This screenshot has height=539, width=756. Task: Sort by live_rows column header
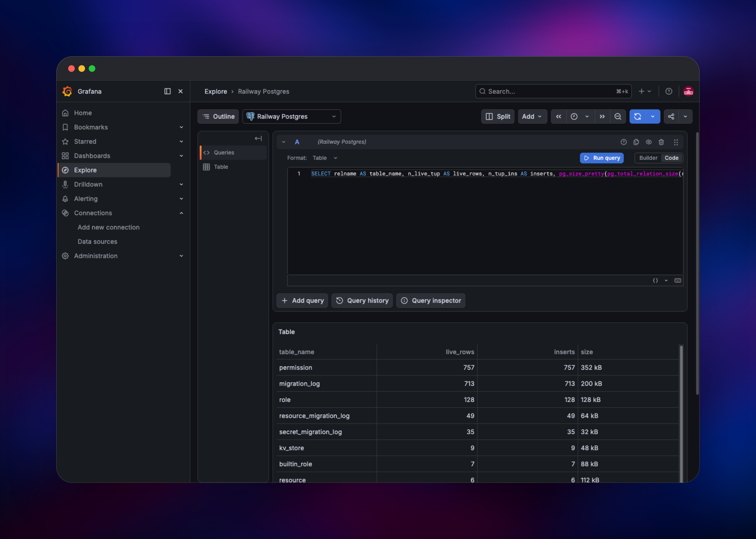pos(460,352)
